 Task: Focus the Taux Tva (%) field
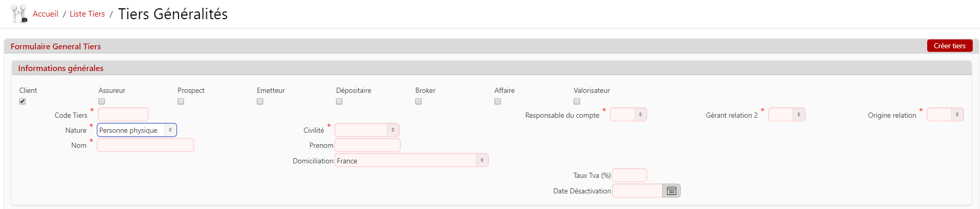629,175
